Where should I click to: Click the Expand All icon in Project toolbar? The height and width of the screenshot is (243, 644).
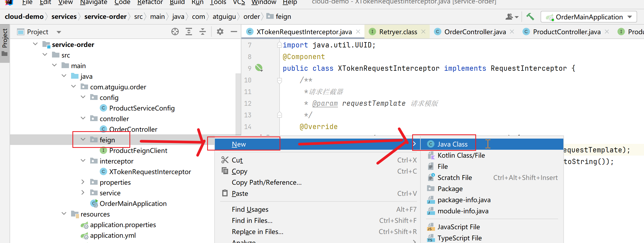(x=189, y=32)
